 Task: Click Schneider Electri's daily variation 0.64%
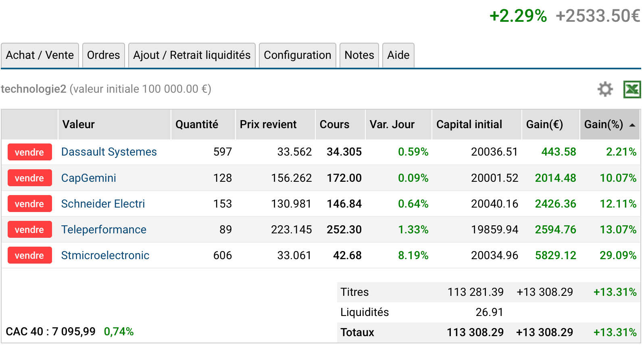413,204
